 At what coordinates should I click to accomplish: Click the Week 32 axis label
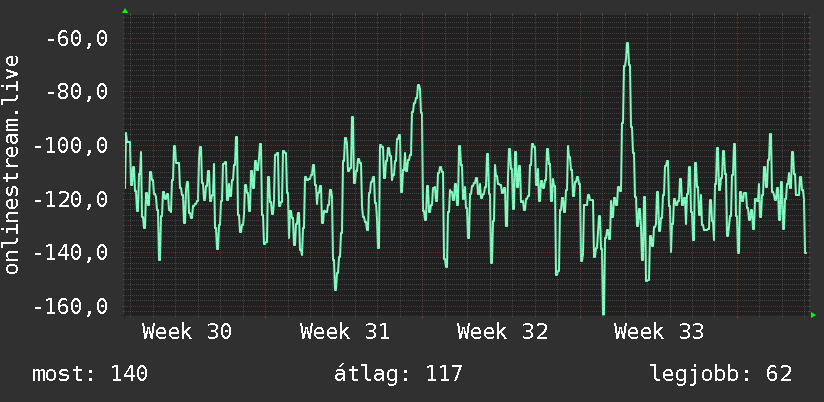click(502, 332)
